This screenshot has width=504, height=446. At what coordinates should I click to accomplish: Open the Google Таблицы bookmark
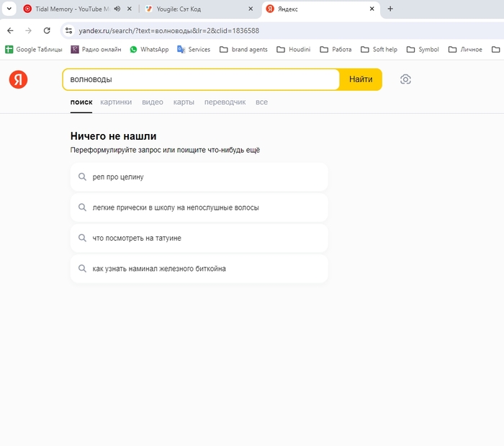click(x=34, y=50)
